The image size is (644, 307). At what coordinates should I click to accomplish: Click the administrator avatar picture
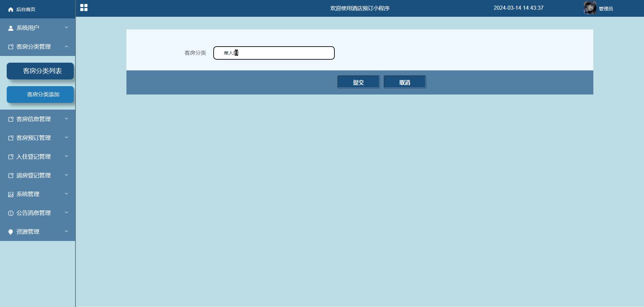[x=590, y=8]
